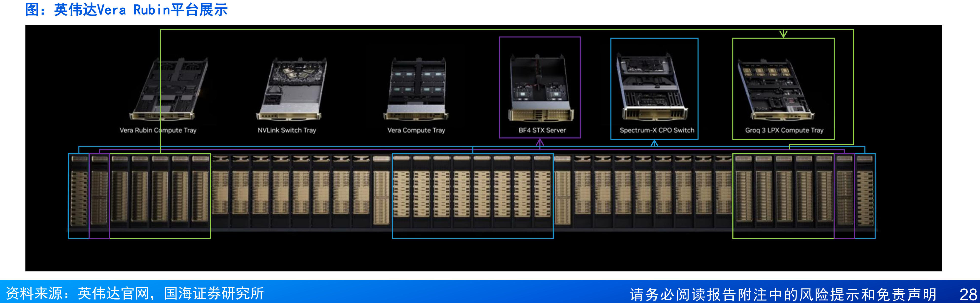Click the blue-boxed center rack group
The width and height of the screenshot is (980, 303).
click(x=472, y=196)
